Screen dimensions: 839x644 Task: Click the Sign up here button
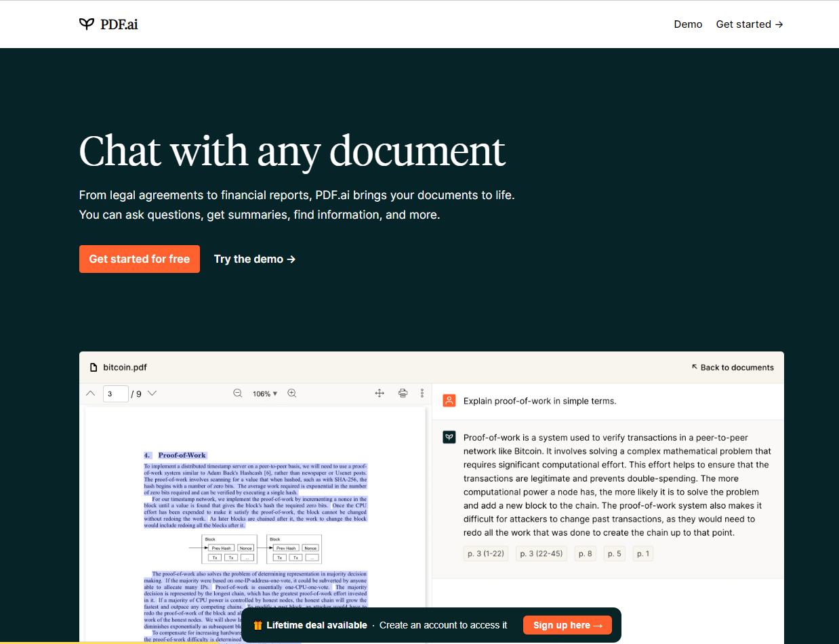coord(567,624)
